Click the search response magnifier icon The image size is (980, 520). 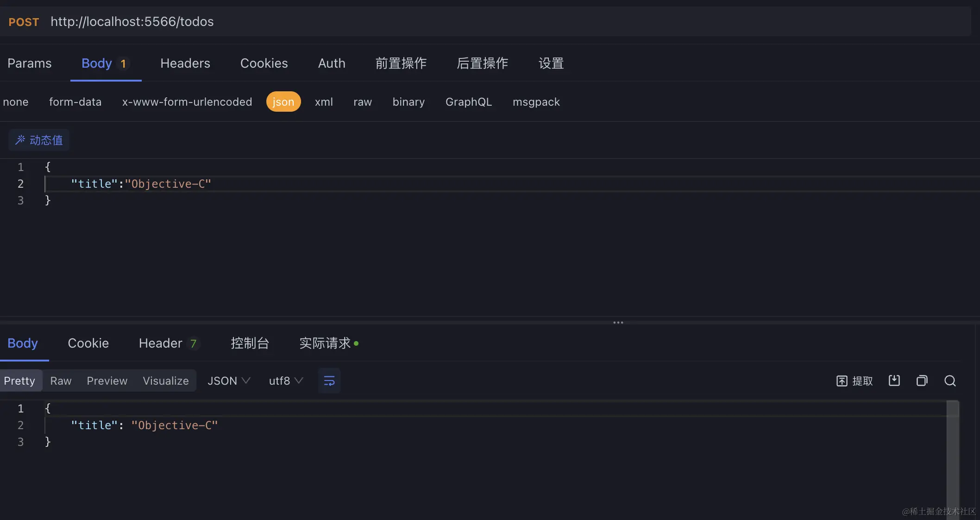click(x=950, y=381)
